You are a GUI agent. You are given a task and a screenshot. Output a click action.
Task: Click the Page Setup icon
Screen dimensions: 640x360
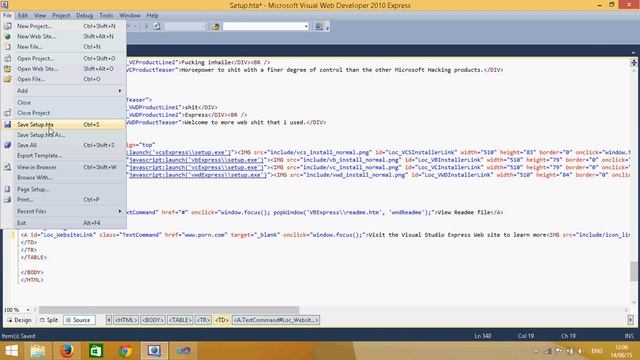7,189
